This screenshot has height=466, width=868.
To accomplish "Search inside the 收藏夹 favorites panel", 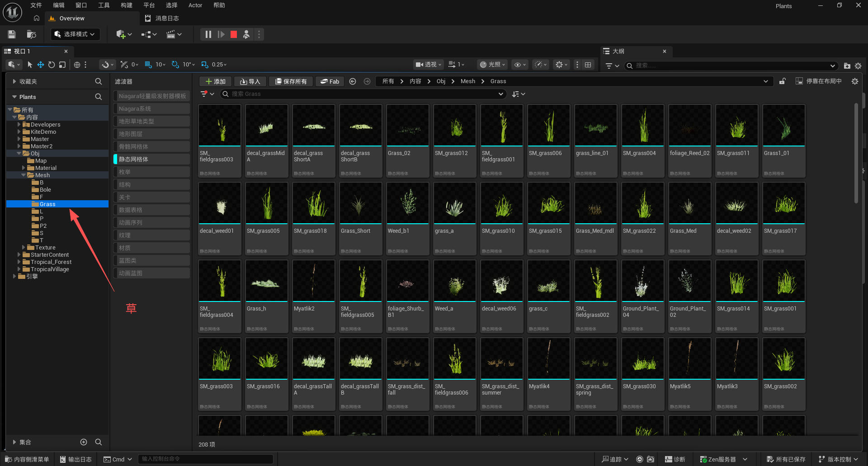I will tap(98, 81).
